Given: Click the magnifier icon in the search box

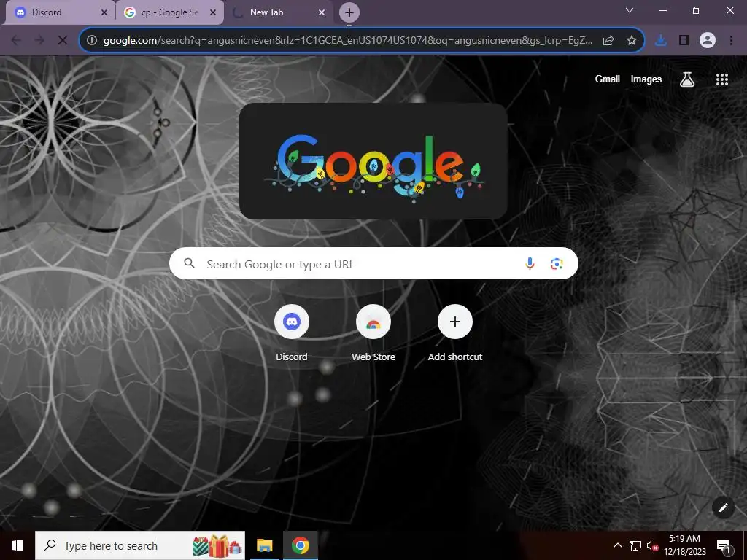Looking at the screenshot, I should pyautogui.click(x=190, y=263).
